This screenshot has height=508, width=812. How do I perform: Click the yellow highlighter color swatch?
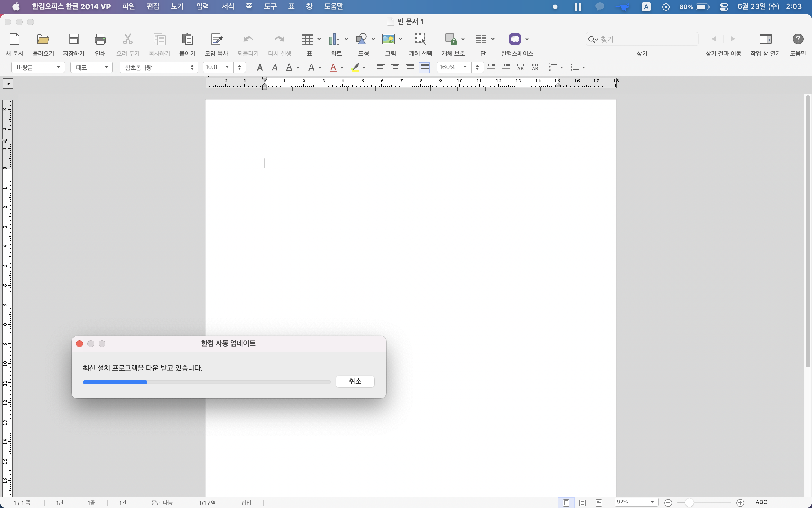pyautogui.click(x=355, y=67)
